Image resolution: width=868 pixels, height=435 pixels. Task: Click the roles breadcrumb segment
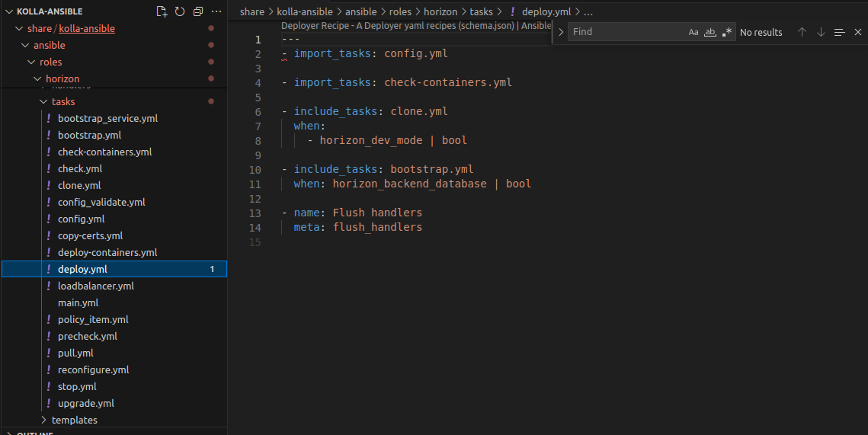(400, 11)
